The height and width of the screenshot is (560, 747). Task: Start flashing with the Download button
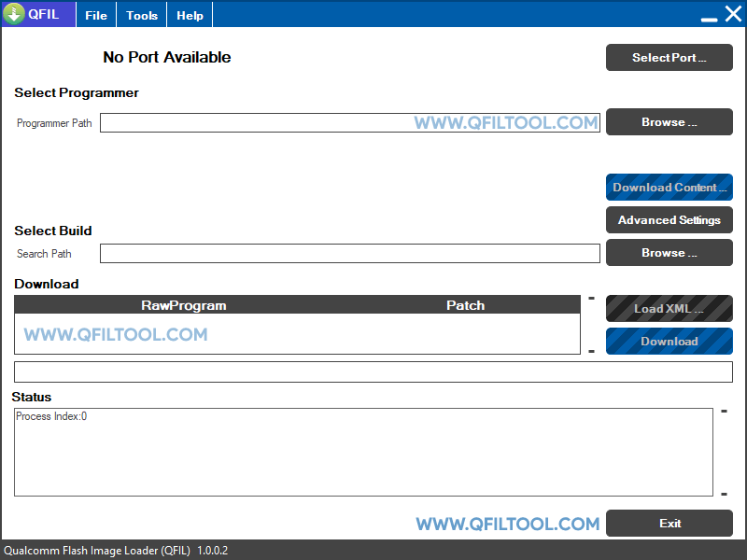[669, 341]
